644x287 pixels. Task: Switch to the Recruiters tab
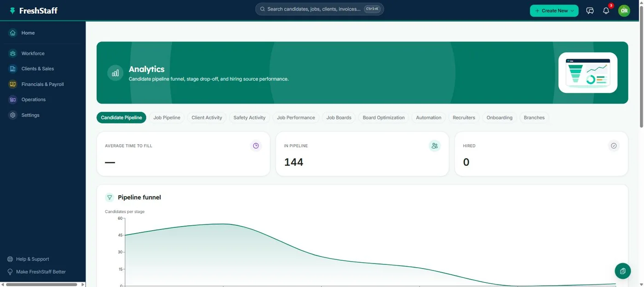coord(464,117)
